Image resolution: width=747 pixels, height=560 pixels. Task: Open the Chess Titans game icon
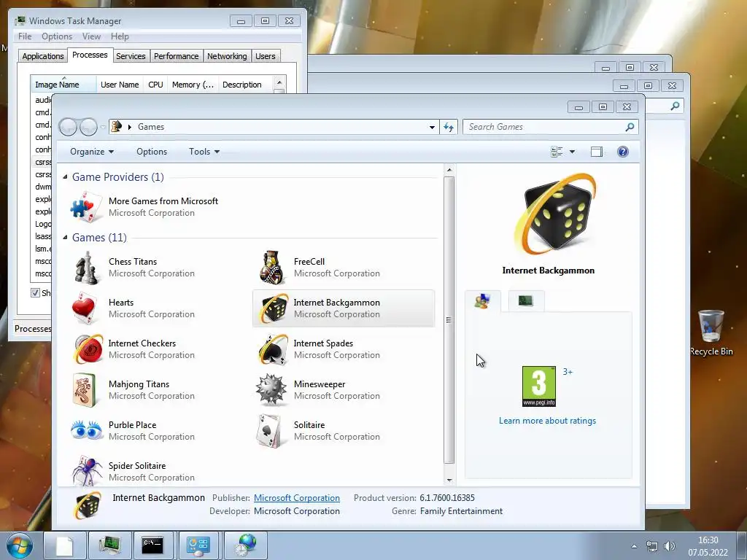tap(87, 268)
